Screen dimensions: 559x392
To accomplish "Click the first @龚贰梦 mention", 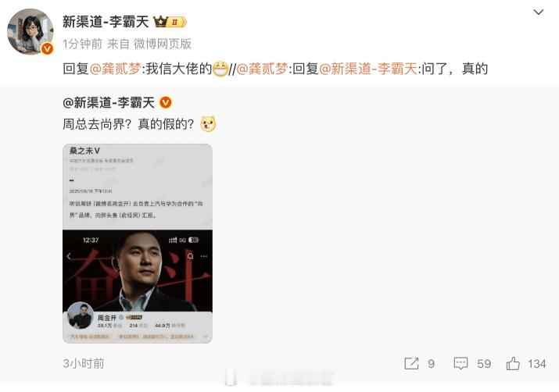I will pos(115,69).
